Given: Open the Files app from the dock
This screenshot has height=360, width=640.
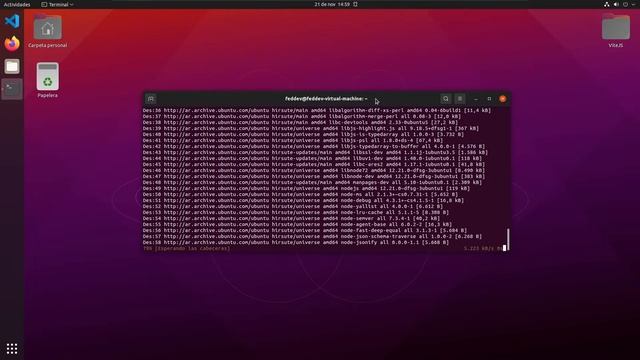Looking at the screenshot, I should tap(12, 66).
